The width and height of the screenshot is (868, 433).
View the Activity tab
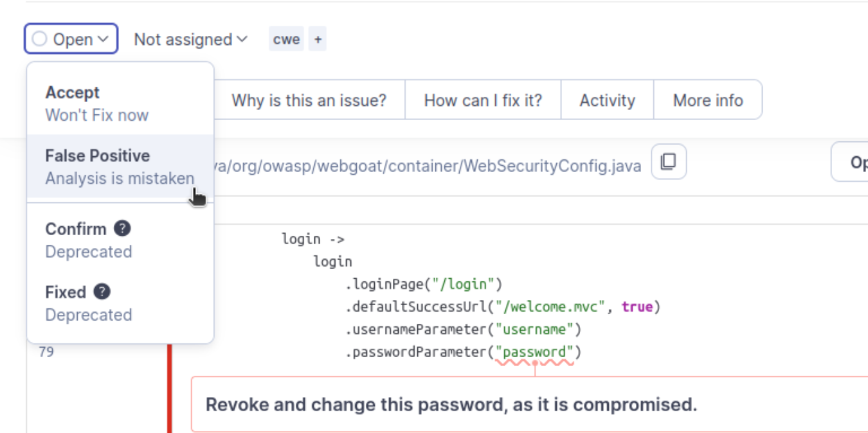(607, 100)
